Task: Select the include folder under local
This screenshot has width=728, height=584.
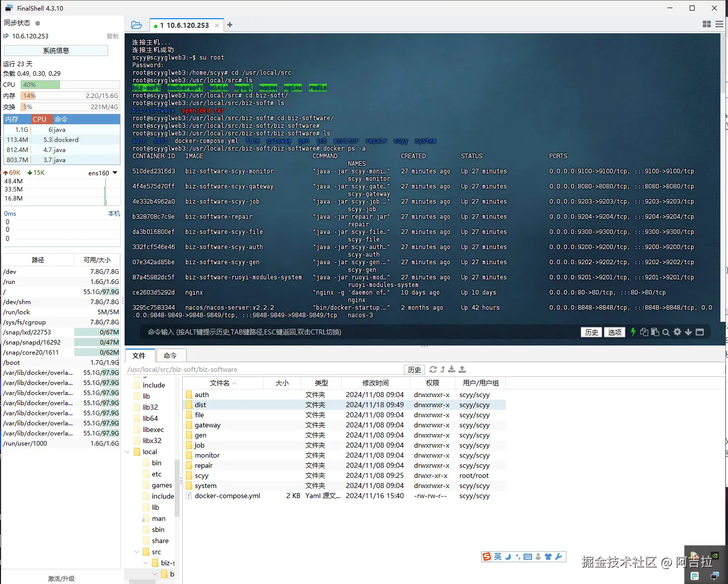Action: point(163,496)
